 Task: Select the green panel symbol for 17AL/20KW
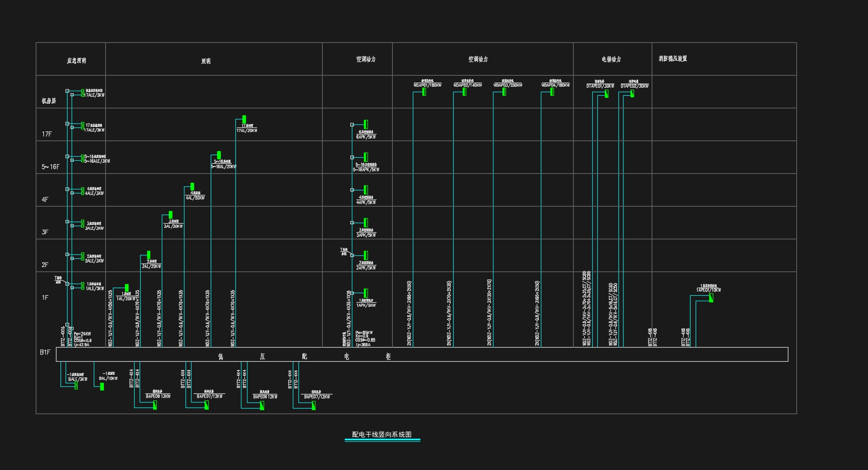(x=244, y=119)
